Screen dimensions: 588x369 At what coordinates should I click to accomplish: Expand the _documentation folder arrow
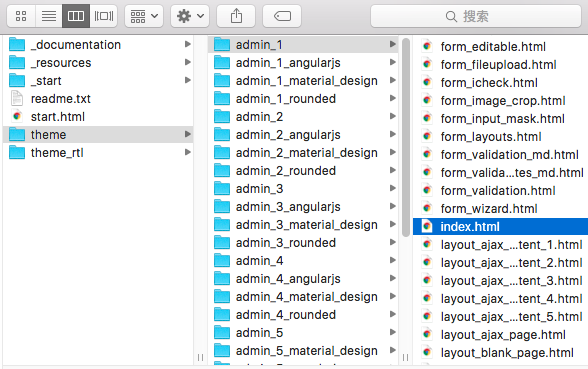(x=188, y=44)
